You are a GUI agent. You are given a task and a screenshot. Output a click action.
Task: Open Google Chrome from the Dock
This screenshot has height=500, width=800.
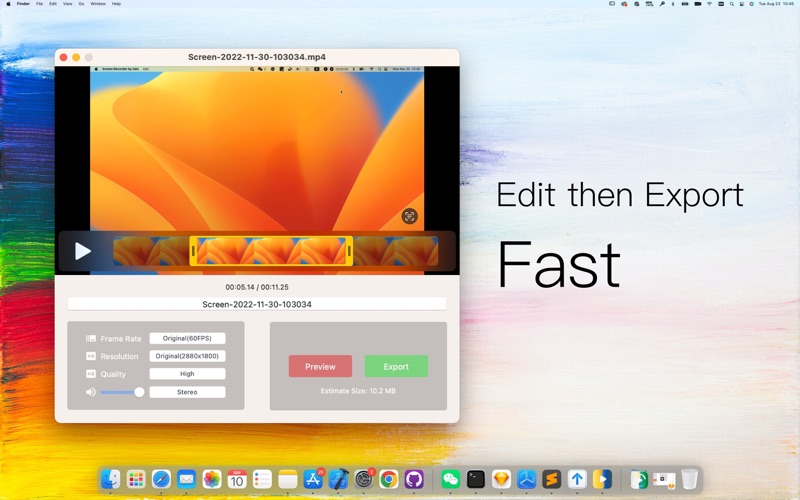click(x=389, y=480)
